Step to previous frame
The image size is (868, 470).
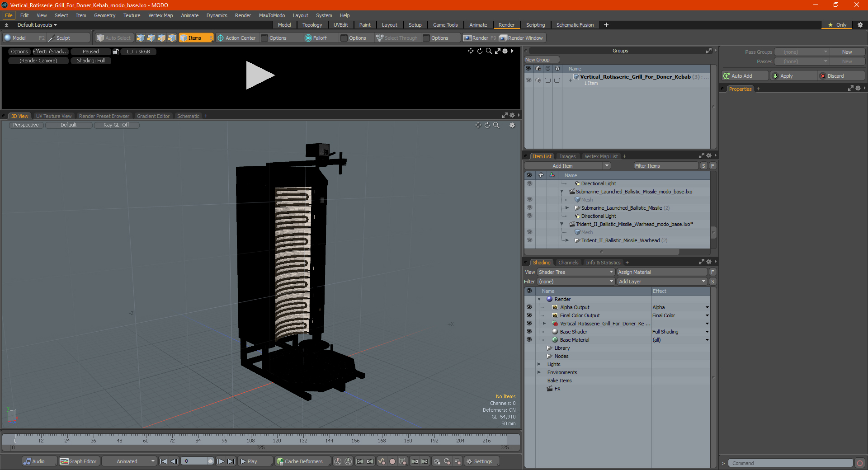174,461
